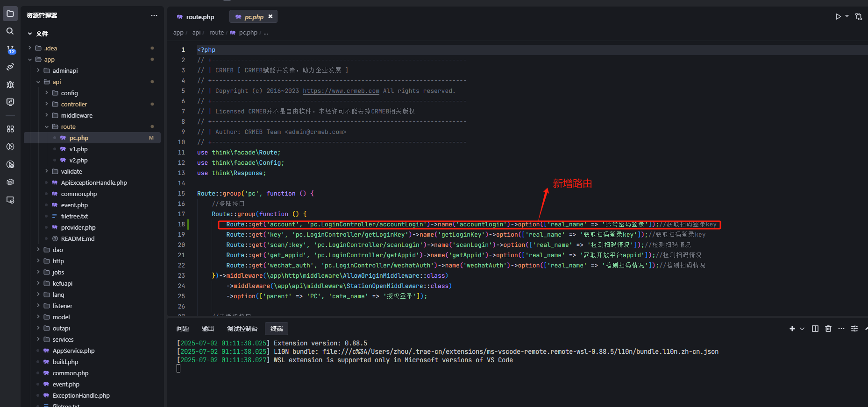Open the Search view in the activity bar
The width and height of the screenshot is (868, 407).
click(x=10, y=31)
